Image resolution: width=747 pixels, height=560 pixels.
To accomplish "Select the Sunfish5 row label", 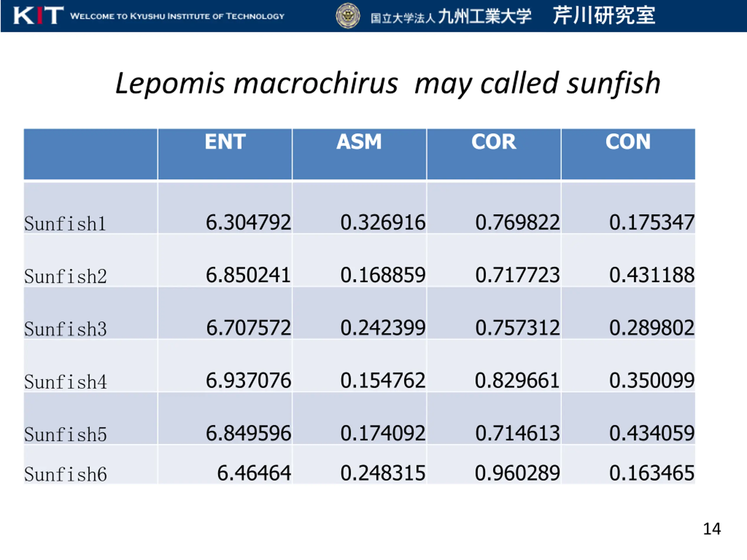I will point(66,434).
